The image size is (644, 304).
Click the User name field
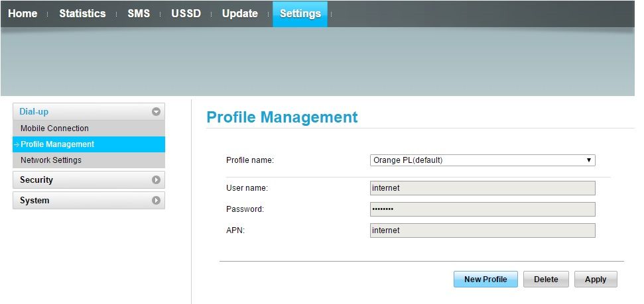pyautogui.click(x=483, y=188)
